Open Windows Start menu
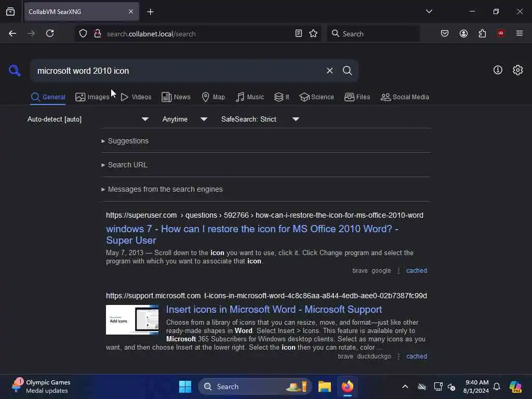 185,387
